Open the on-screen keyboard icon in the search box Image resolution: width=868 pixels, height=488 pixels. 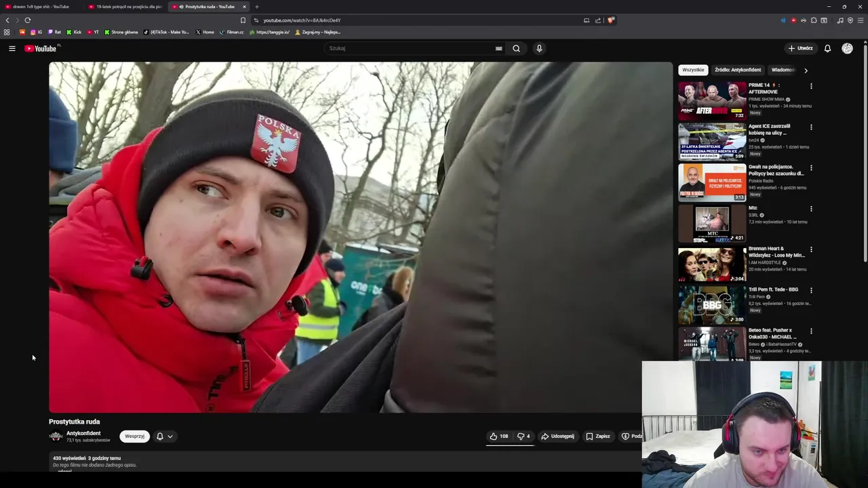click(x=499, y=48)
